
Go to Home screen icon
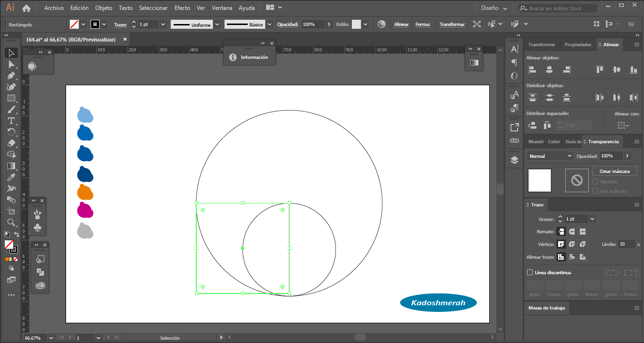click(26, 8)
